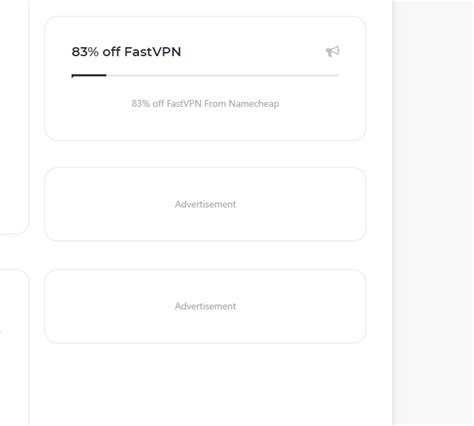The height and width of the screenshot is (426, 474).
Task: Click the partially visible card beside the second Advertisement
Action: point(14,347)
